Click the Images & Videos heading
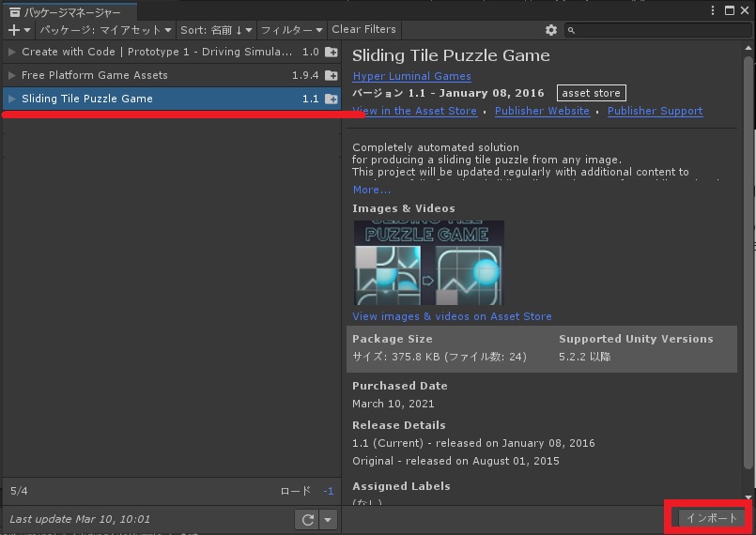The height and width of the screenshot is (535, 756). [404, 208]
